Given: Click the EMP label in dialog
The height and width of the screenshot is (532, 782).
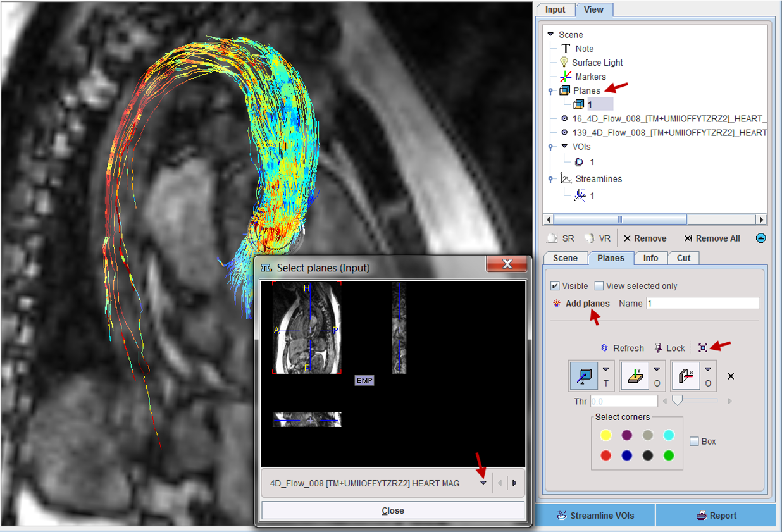Looking at the screenshot, I should 364,380.
